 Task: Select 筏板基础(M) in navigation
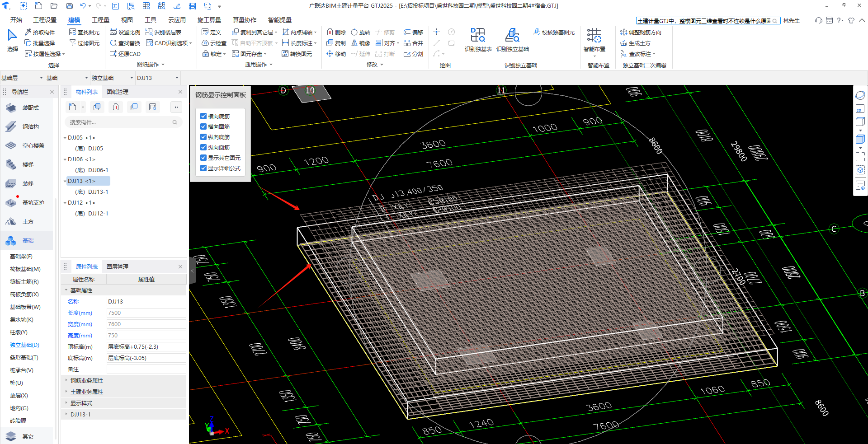point(25,269)
